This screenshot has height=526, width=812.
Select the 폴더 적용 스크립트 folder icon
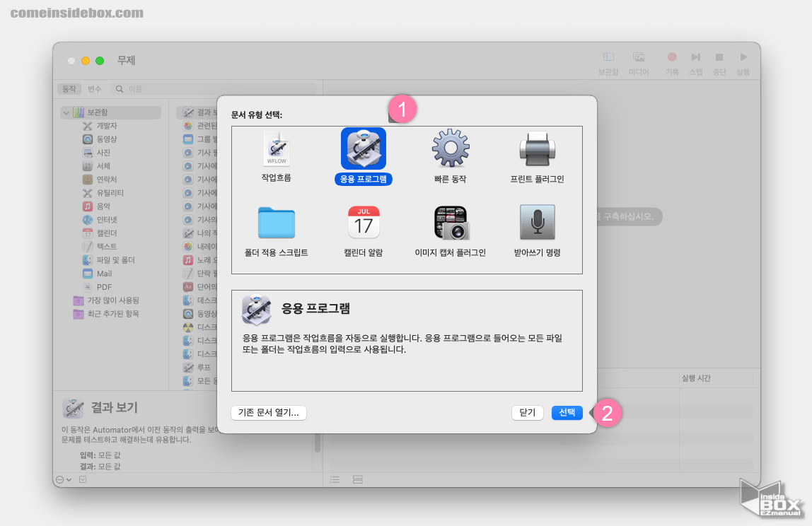[277, 223]
